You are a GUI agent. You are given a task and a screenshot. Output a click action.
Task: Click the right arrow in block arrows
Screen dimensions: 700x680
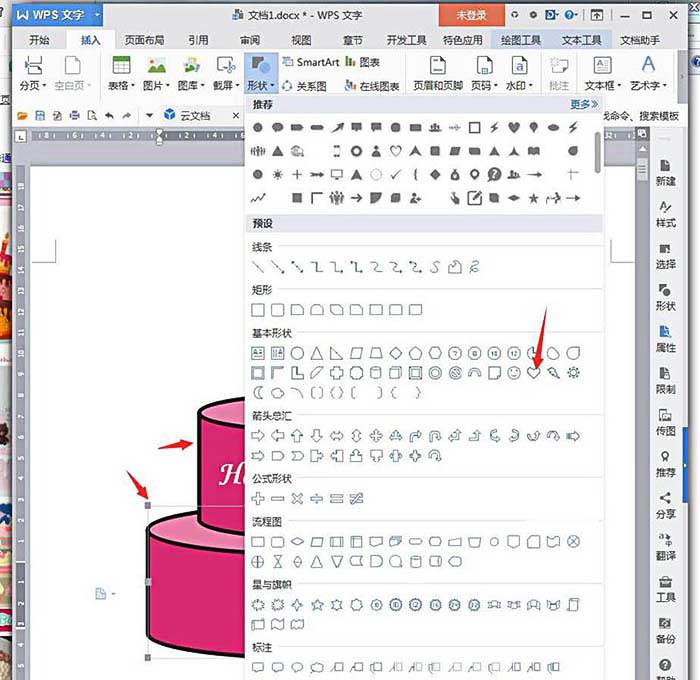point(258,436)
